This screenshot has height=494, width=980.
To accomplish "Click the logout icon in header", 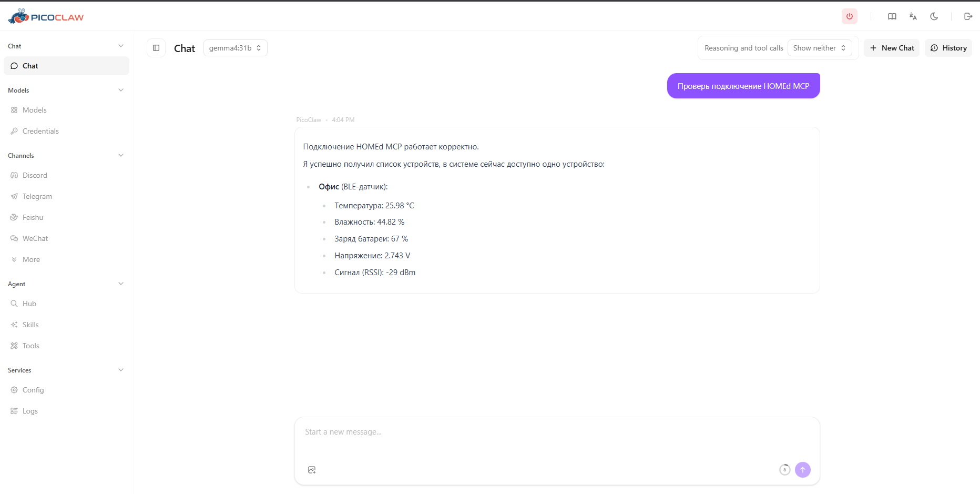I will (x=968, y=16).
